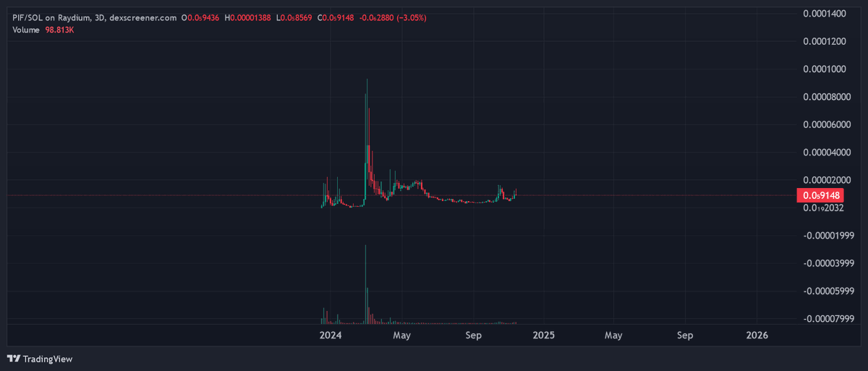Click price axis label 0.0₁₀2032
Image resolution: width=868 pixels, height=371 pixels.
pyautogui.click(x=825, y=209)
